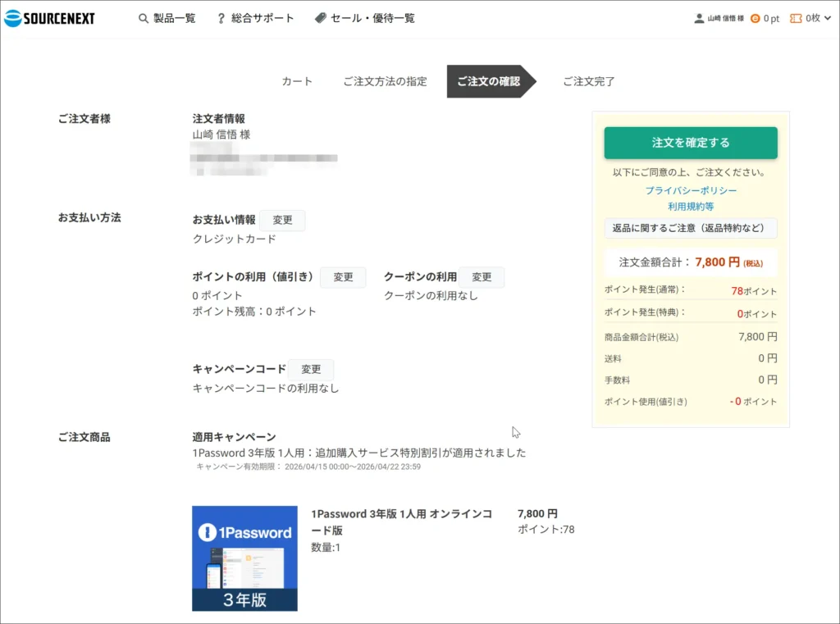Click the question mark support icon

point(221,18)
